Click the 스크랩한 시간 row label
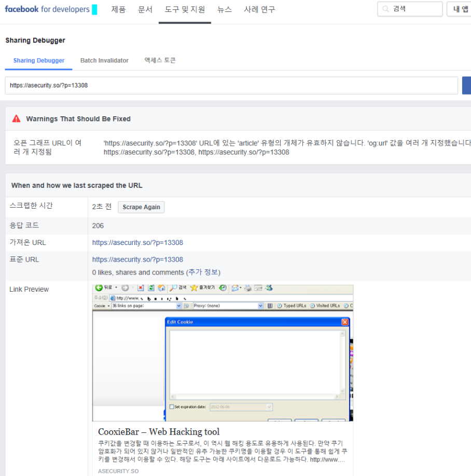Screen dimensions: 471x476 coord(31,206)
